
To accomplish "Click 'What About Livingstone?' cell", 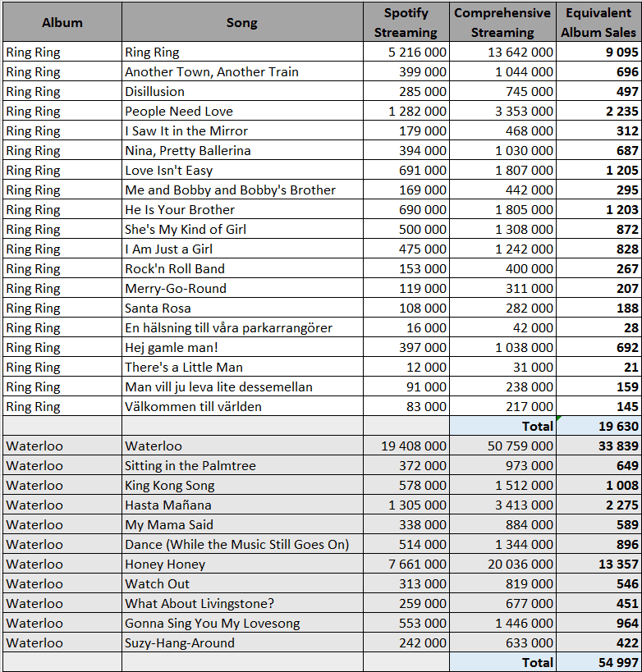I will tap(242, 604).
